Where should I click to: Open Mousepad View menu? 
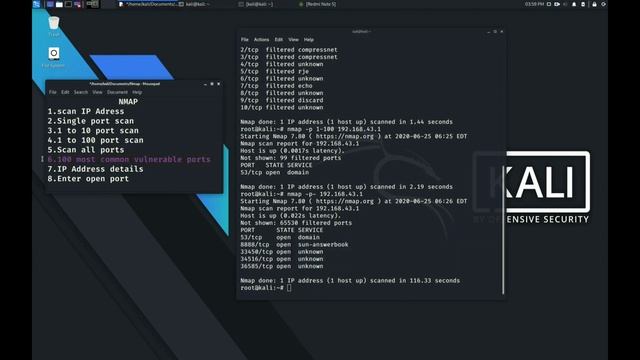point(97,92)
